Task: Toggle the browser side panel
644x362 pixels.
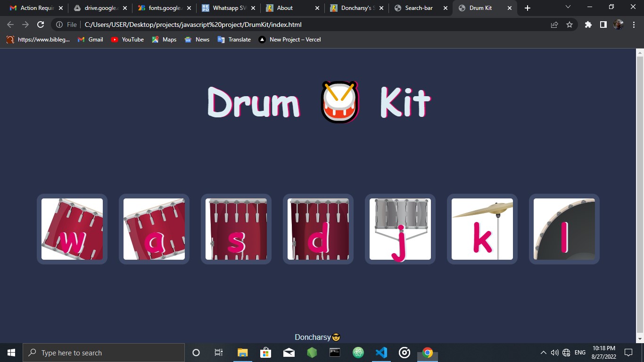Action: click(x=603, y=25)
